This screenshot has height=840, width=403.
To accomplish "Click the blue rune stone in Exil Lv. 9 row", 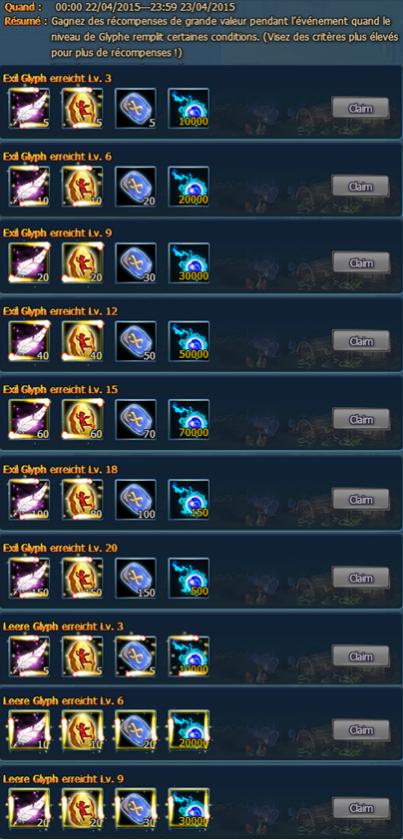I will click(x=136, y=263).
